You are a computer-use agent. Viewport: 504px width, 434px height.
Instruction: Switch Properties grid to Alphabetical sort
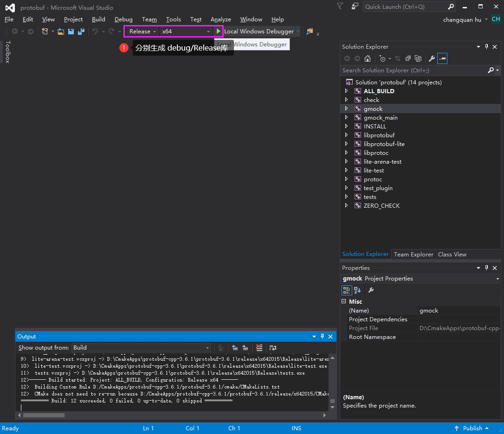[x=357, y=290]
